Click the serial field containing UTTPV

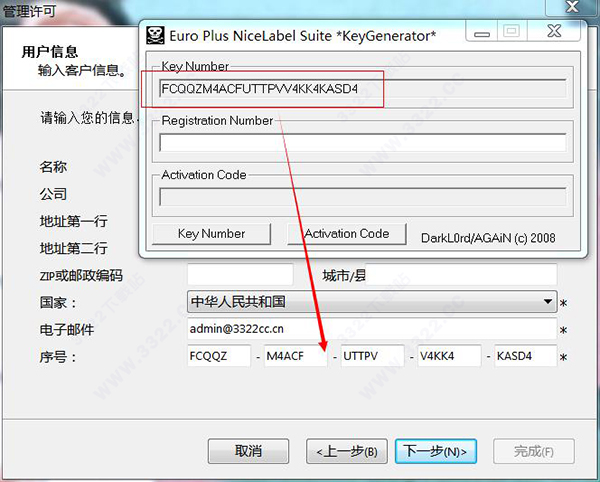pos(373,356)
